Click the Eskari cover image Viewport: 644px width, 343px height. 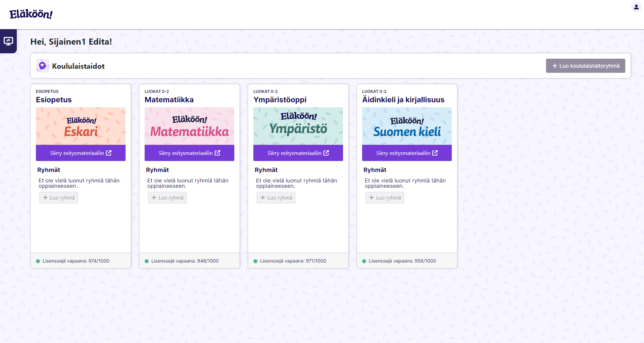[x=81, y=126]
